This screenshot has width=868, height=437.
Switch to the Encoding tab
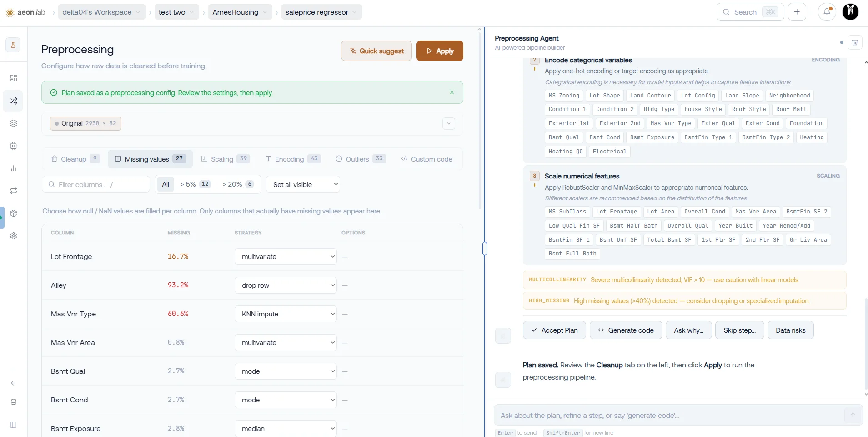[x=293, y=159]
